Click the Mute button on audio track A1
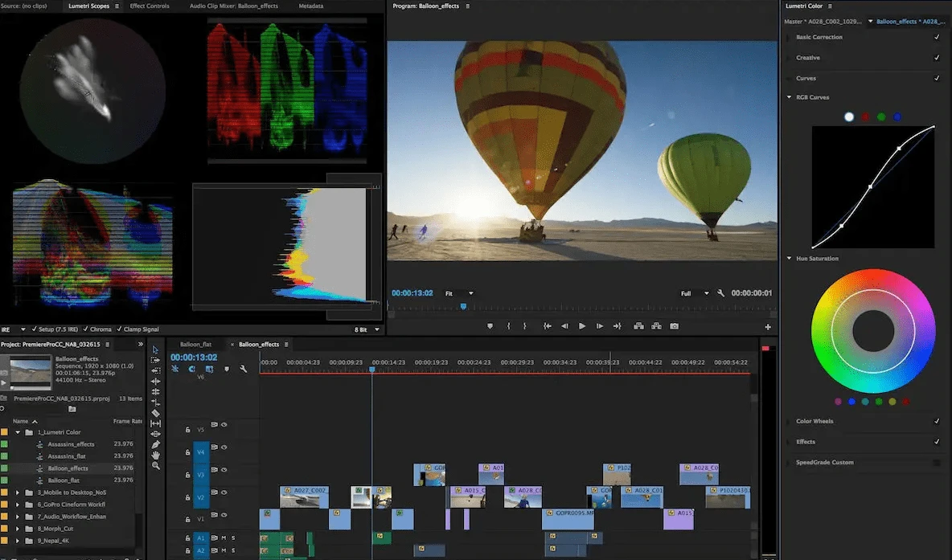952x560 pixels. [x=223, y=538]
